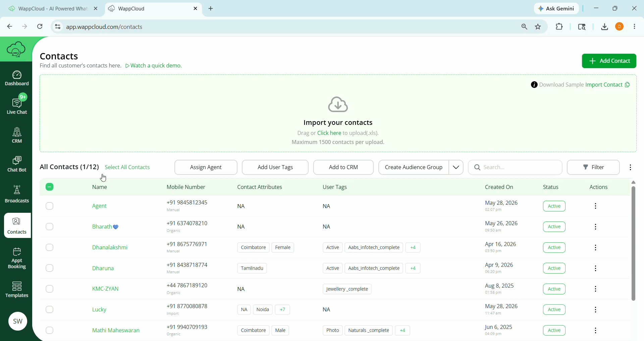Click the browser address bar URL

coord(104,27)
